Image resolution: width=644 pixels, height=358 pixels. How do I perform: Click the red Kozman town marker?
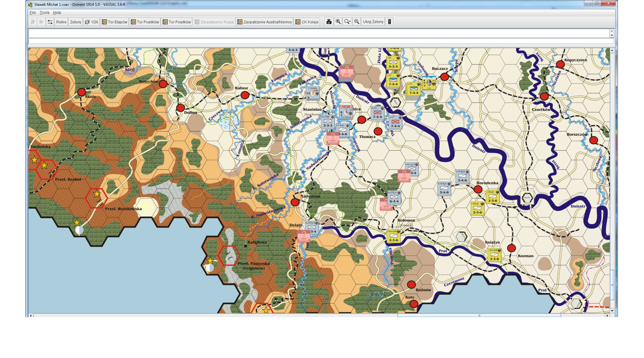coord(511,248)
